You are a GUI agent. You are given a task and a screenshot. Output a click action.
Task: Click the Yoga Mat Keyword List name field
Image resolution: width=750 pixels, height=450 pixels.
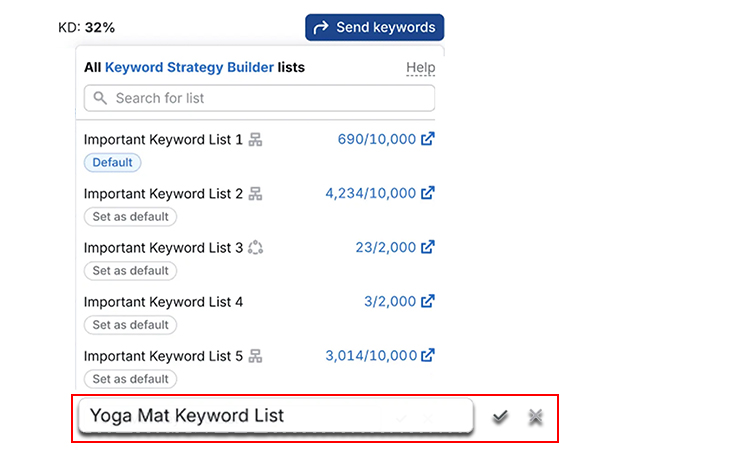pos(276,416)
